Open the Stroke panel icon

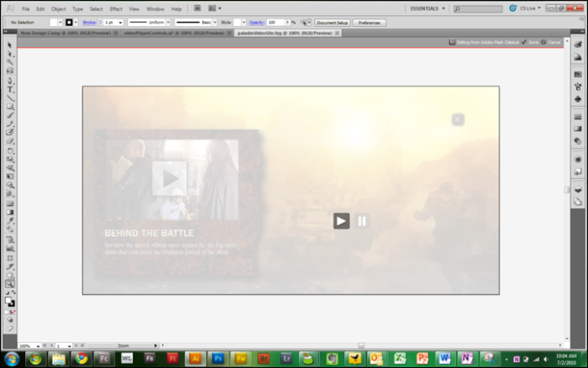click(x=578, y=117)
